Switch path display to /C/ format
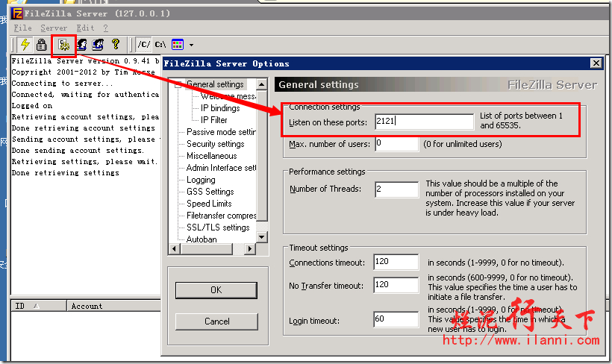This screenshot has height=364, width=612. tap(143, 45)
